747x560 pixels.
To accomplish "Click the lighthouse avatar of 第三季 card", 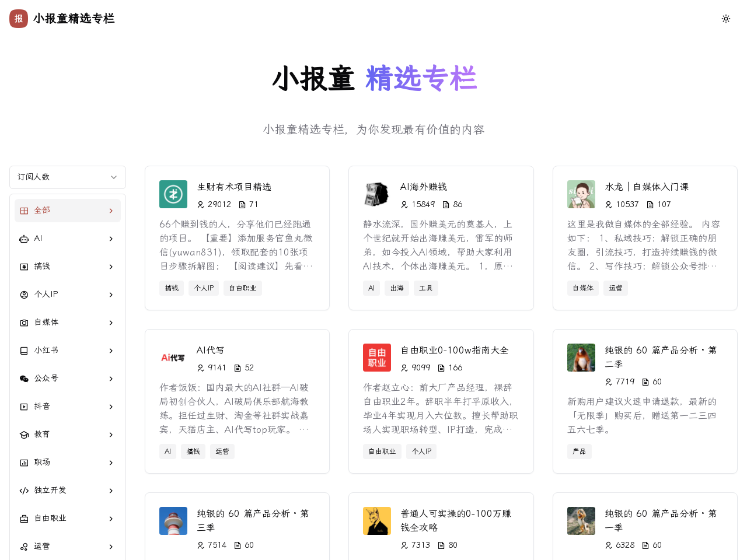I will click(x=173, y=521).
